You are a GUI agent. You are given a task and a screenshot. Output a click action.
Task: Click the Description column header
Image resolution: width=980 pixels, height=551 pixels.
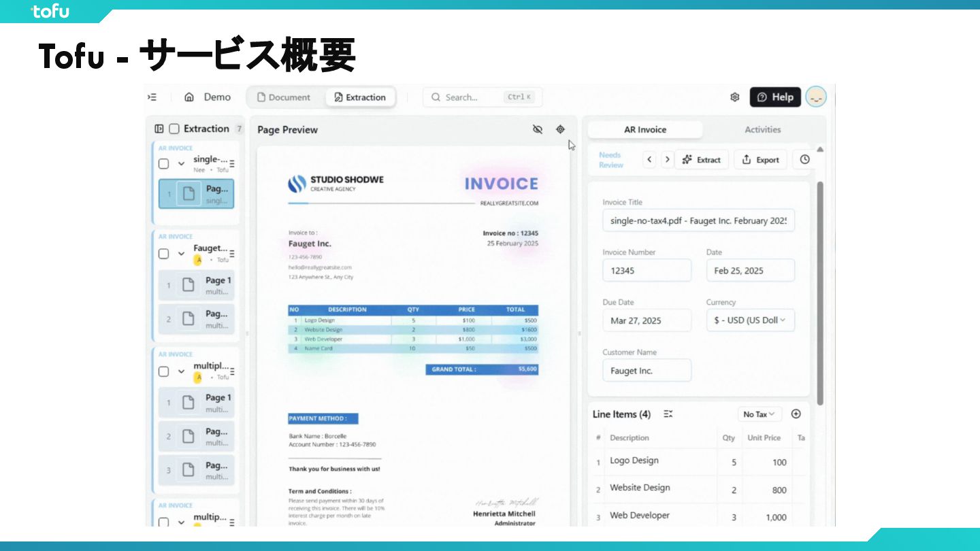tap(630, 437)
